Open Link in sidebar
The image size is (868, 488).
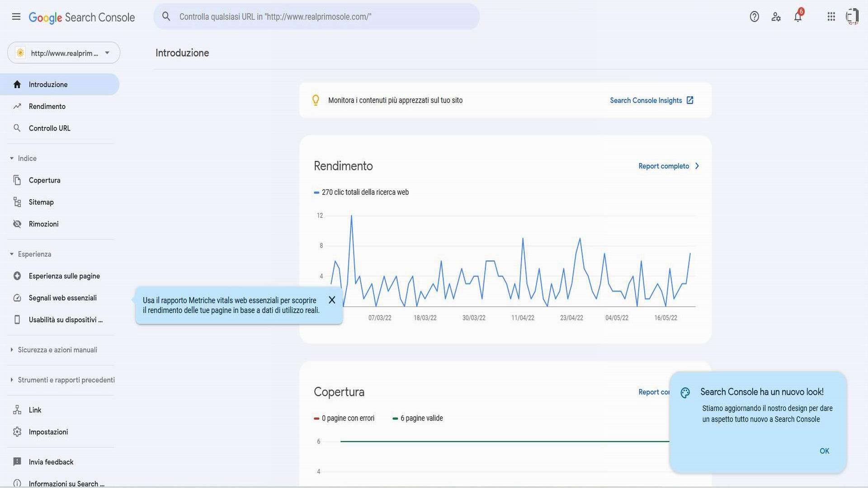(60, 410)
